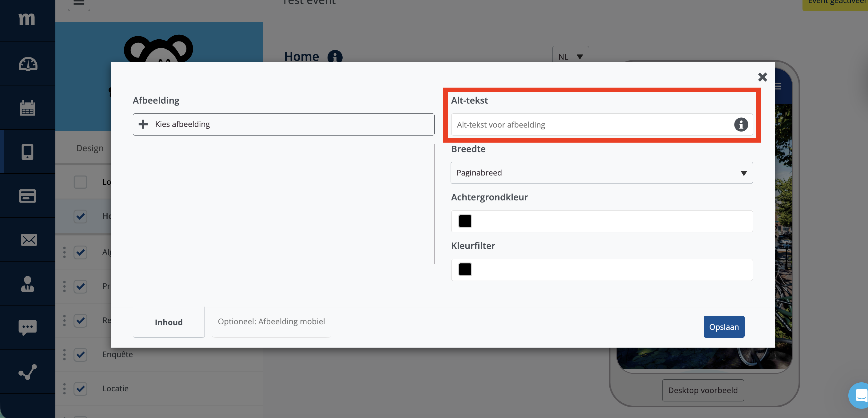Click the plus icon for Kies afbeelding
The height and width of the screenshot is (418, 868).
pos(143,124)
